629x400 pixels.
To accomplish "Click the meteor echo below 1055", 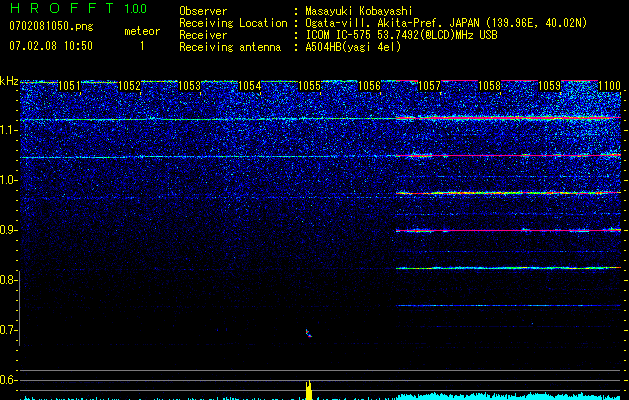I will click(309, 333).
